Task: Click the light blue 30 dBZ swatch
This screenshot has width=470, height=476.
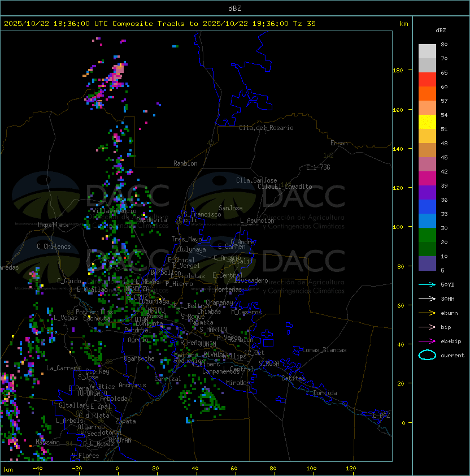Action: coord(427,221)
